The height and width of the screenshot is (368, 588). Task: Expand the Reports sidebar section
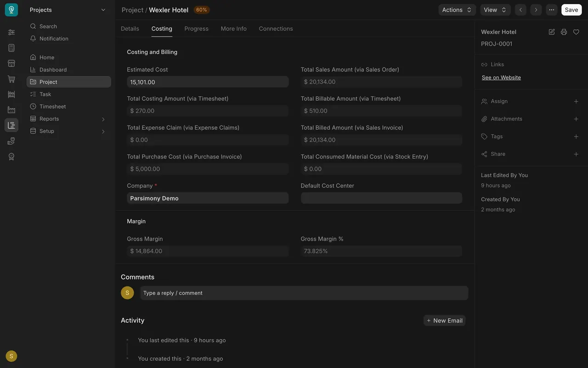click(103, 119)
